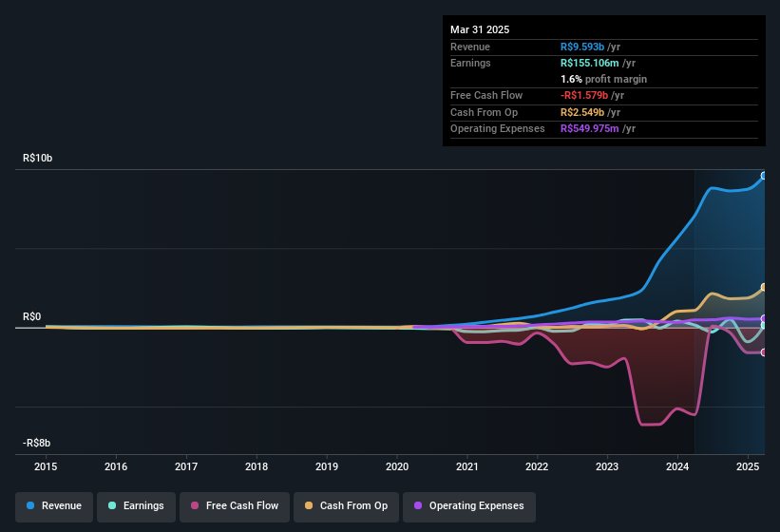Viewport: 780px width, 532px height.
Task: Click the R$2.549b cash from op value
Action: coord(582,112)
